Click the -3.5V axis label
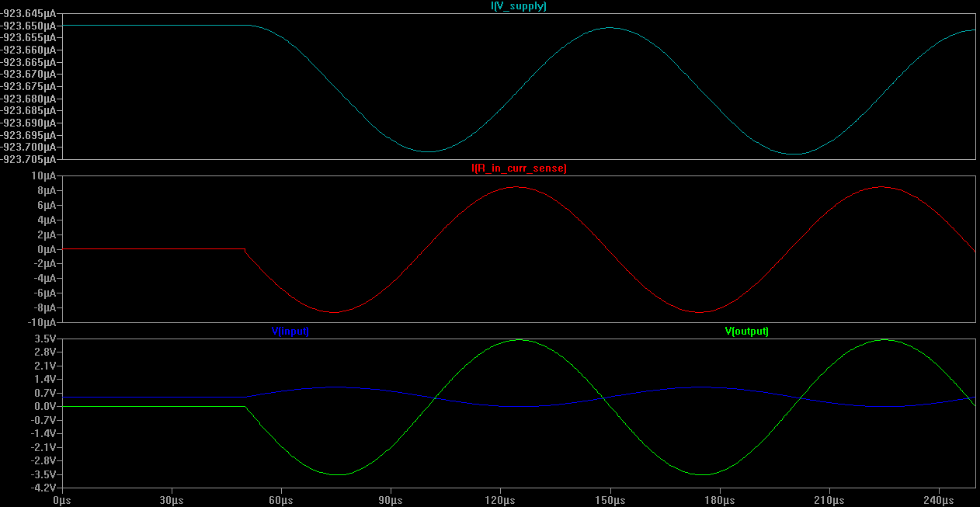The height and width of the screenshot is (507, 980). point(43,474)
